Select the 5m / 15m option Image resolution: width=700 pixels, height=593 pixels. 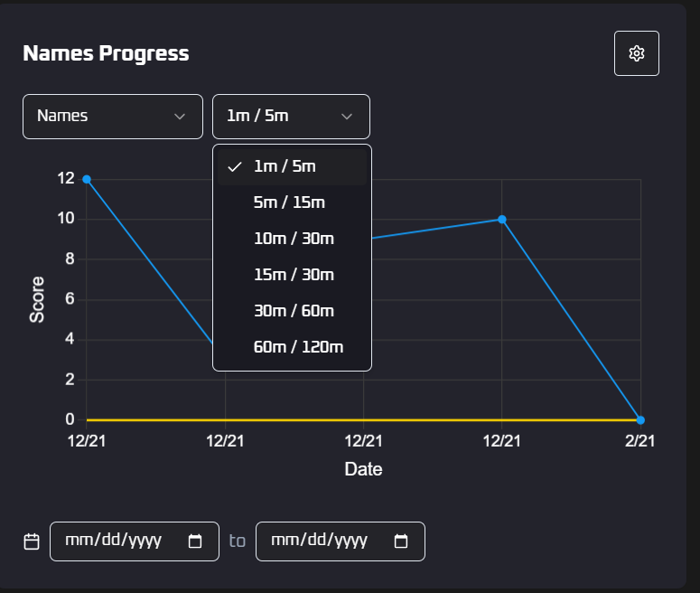click(x=289, y=202)
